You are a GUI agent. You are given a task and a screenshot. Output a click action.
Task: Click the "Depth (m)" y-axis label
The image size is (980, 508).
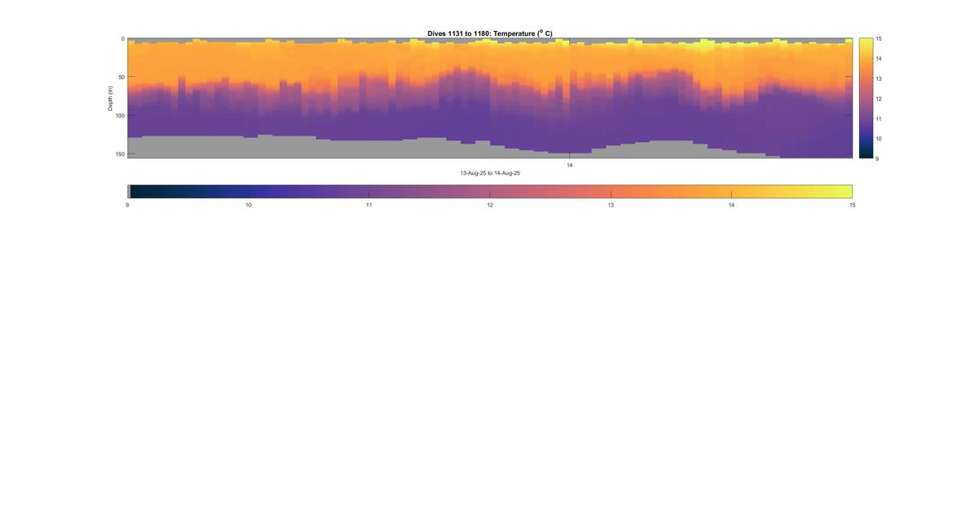(x=110, y=98)
